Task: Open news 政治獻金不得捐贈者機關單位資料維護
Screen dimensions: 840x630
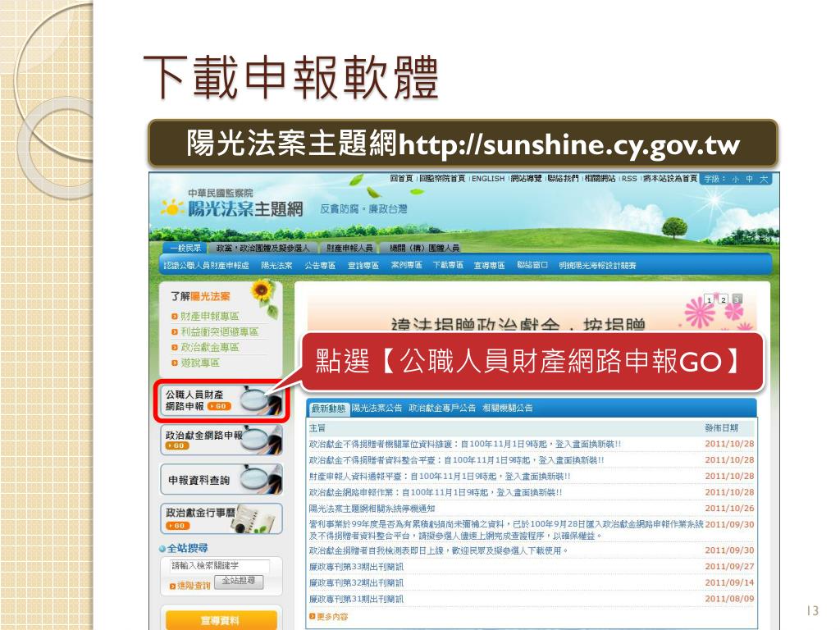Action: [464, 444]
